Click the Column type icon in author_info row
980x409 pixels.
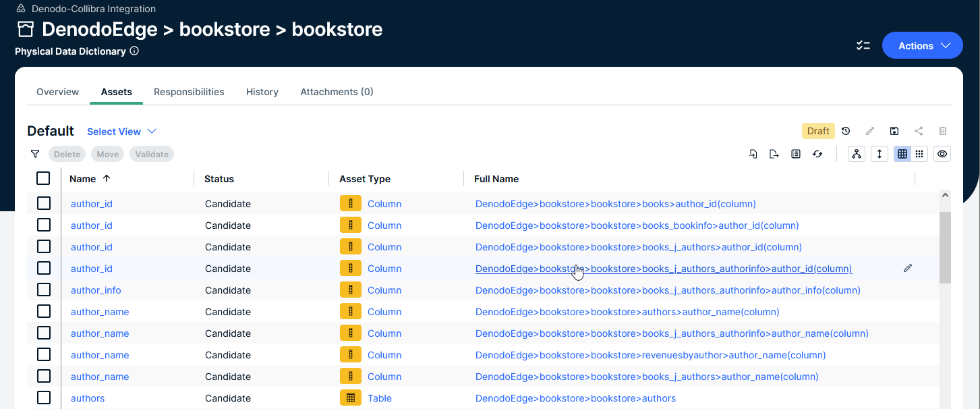pyautogui.click(x=350, y=290)
